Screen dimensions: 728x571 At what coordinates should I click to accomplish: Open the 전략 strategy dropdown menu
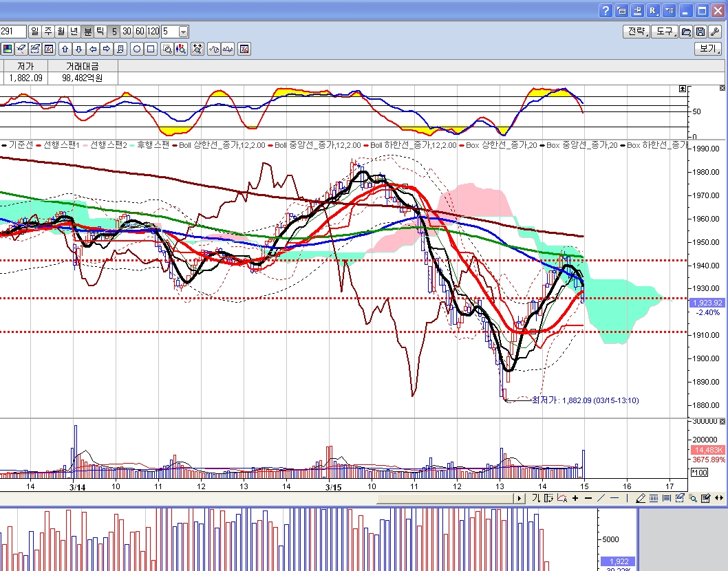(636, 32)
